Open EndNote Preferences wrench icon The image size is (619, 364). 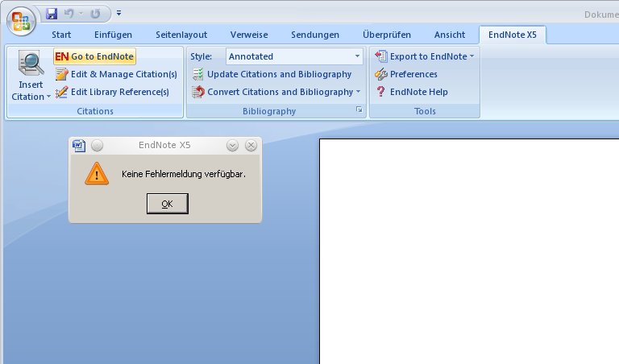click(x=381, y=74)
